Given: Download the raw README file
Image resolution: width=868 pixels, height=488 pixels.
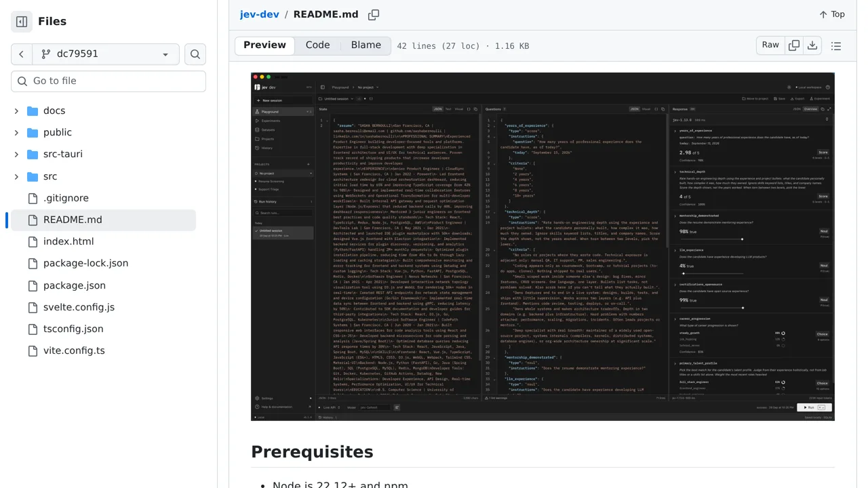Looking at the screenshot, I should (812, 45).
